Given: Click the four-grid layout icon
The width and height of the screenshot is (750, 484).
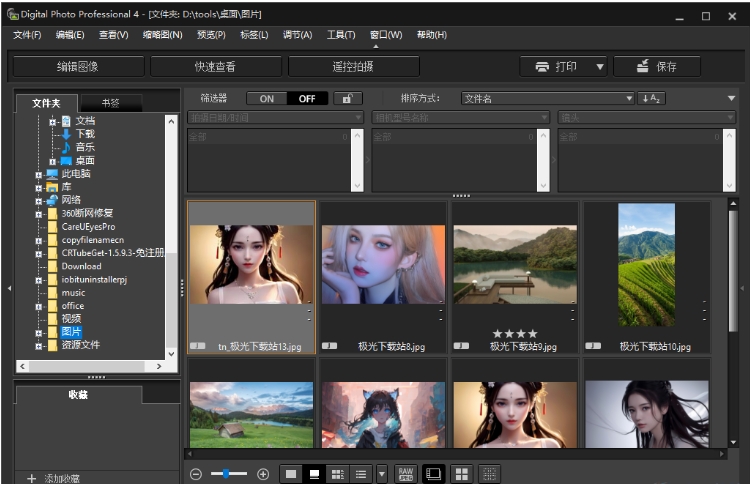Looking at the screenshot, I should click(462, 474).
